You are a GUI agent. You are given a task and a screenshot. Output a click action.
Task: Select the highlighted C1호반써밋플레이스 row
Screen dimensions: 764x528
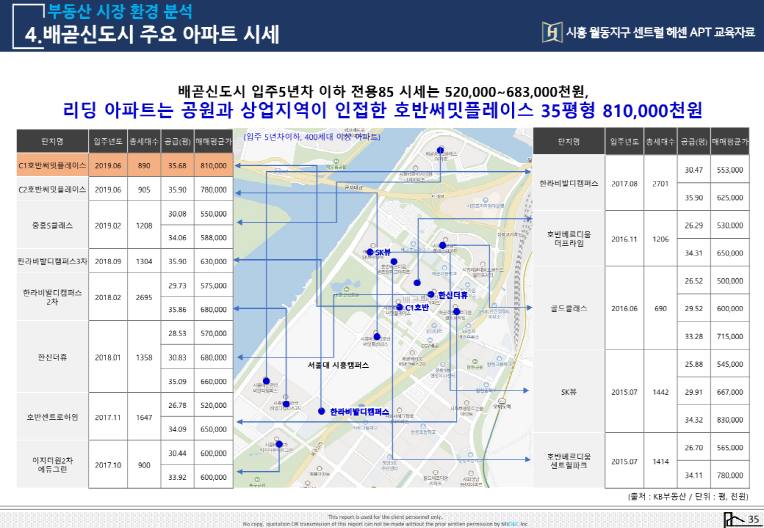pos(52,165)
